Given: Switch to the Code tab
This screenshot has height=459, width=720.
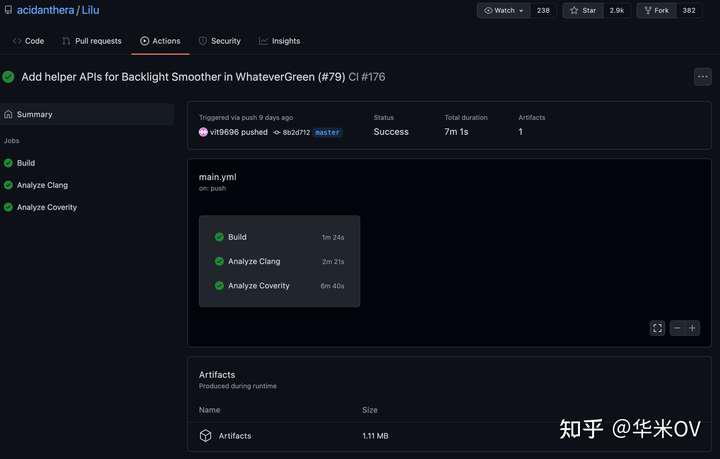Looking at the screenshot, I should click(x=28, y=41).
